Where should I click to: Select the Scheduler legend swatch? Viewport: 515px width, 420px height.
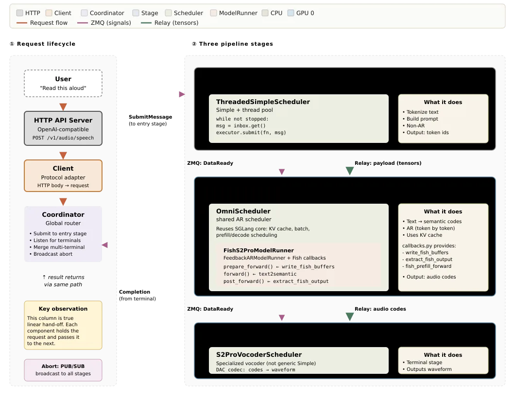[x=169, y=13]
